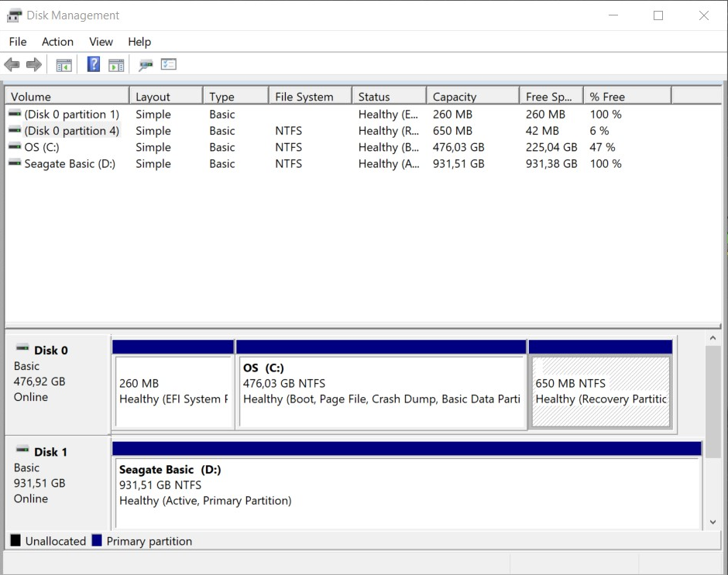Select the OS (C:) partition block on Disk 0
This screenshot has width=728, height=575.
click(382, 384)
